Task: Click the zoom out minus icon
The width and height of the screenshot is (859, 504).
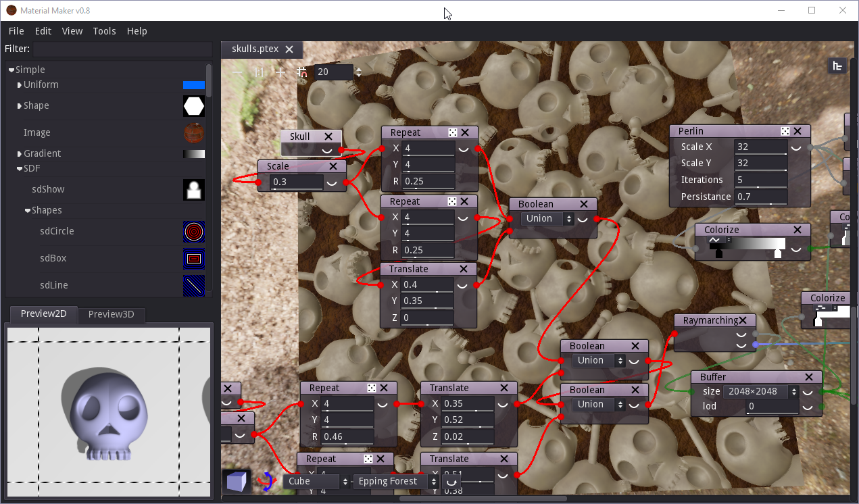Action: [237, 72]
